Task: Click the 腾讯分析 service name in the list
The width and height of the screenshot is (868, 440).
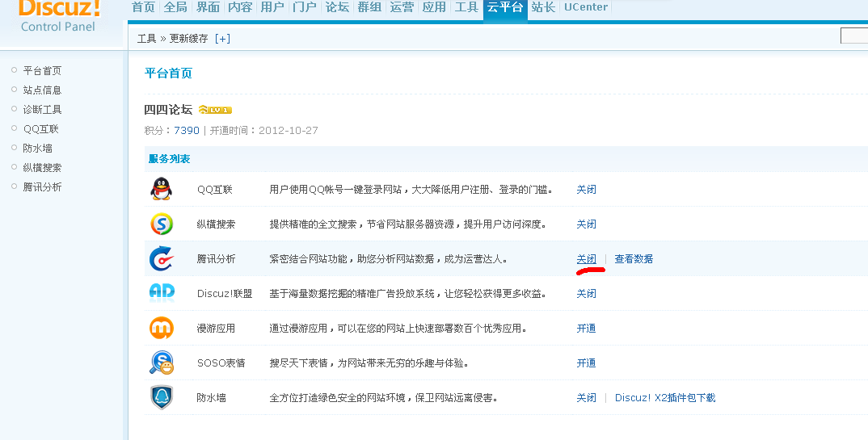Action: (216, 258)
